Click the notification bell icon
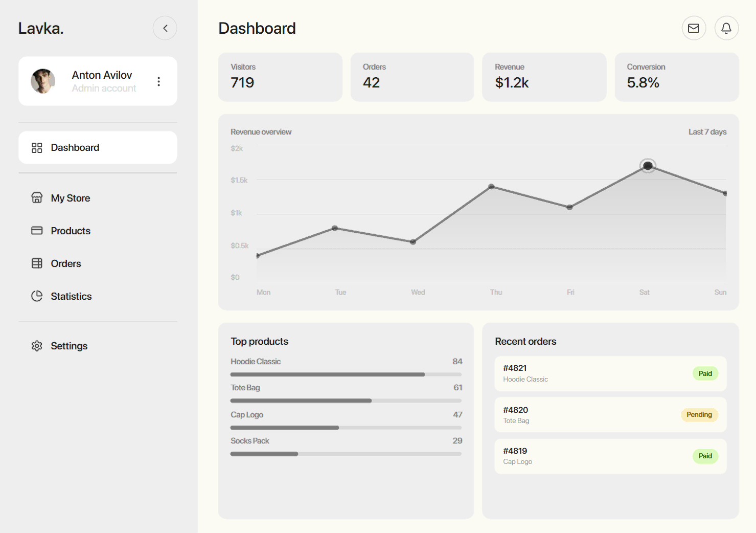Viewport: 756px width, 533px height. (x=726, y=28)
